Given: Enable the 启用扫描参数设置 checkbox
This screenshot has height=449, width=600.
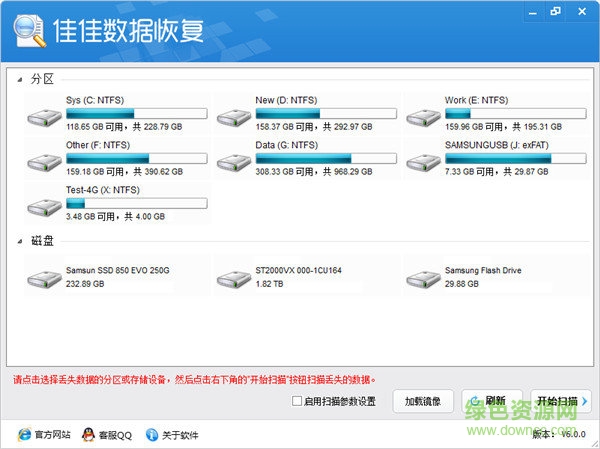Looking at the screenshot, I should tap(297, 401).
